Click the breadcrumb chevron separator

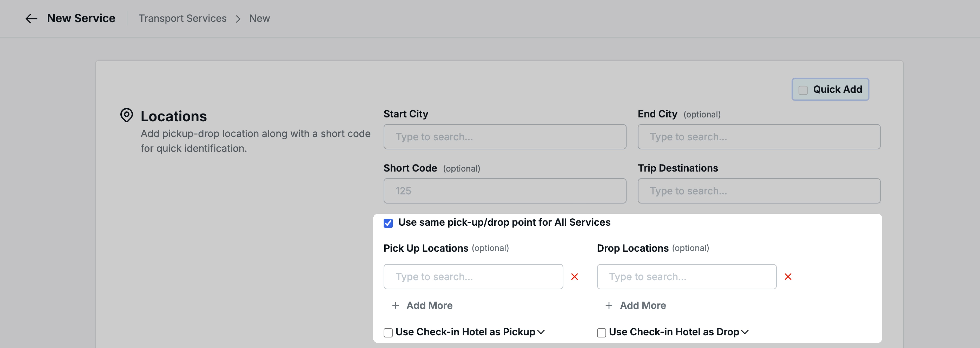coord(238,19)
